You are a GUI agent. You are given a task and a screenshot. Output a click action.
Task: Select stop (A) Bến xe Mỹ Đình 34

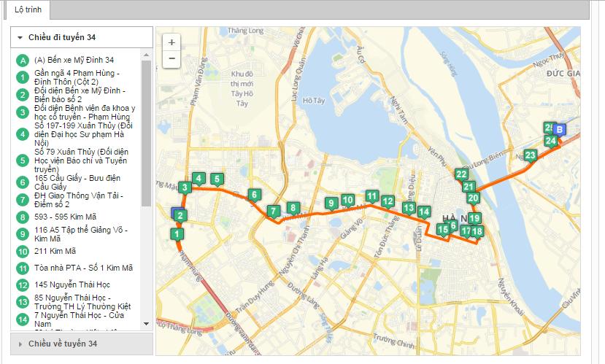(x=74, y=60)
